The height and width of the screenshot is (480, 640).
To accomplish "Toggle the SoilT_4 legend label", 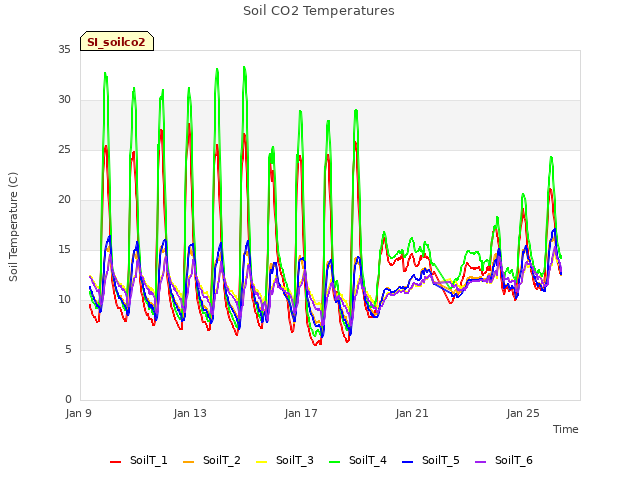I will coord(368,460).
